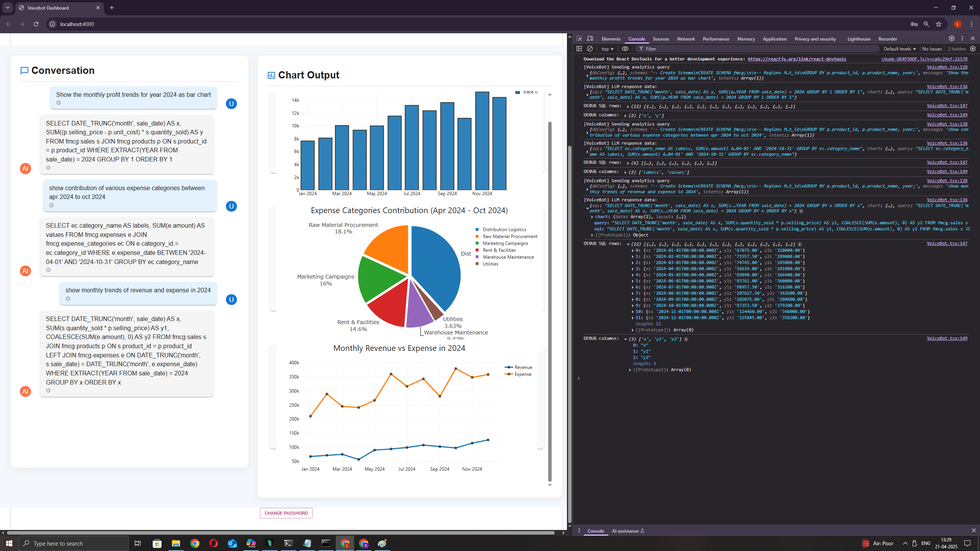Bookmark this page with the star icon
980x551 pixels.
939,24
